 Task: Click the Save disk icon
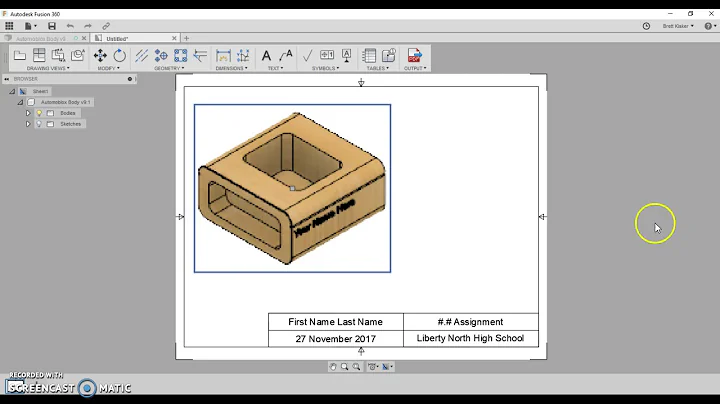click(52, 26)
